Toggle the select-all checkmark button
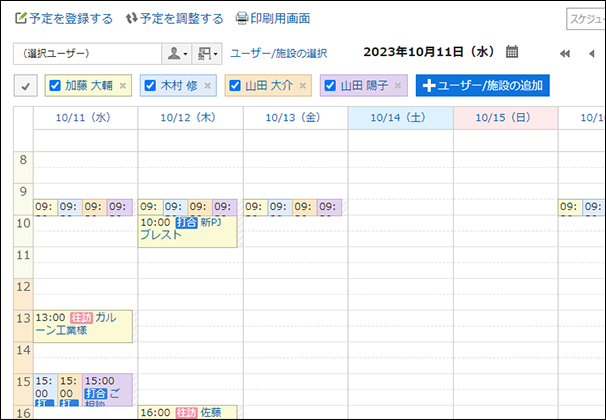Image resolution: width=606 pixels, height=420 pixels. 26,85
